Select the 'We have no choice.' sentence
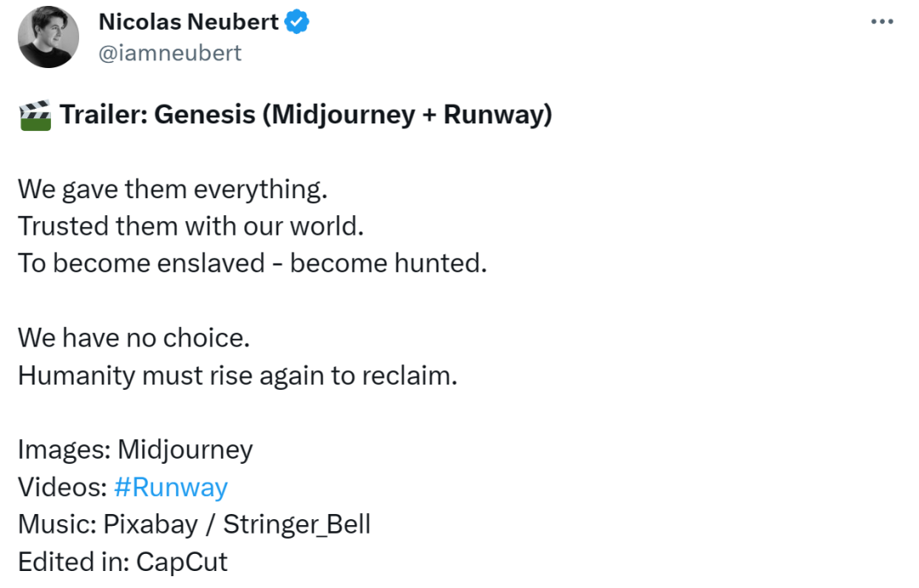The height and width of the screenshot is (588, 919). click(134, 338)
